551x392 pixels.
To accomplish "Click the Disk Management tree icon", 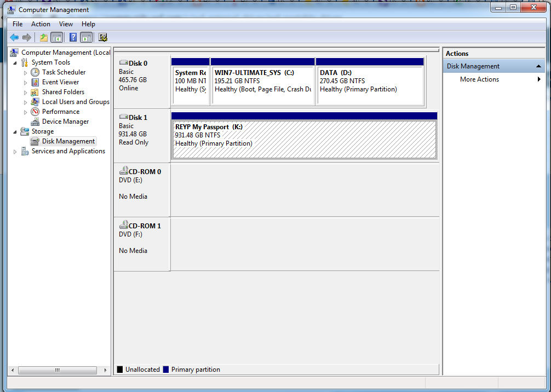I will pyautogui.click(x=35, y=141).
